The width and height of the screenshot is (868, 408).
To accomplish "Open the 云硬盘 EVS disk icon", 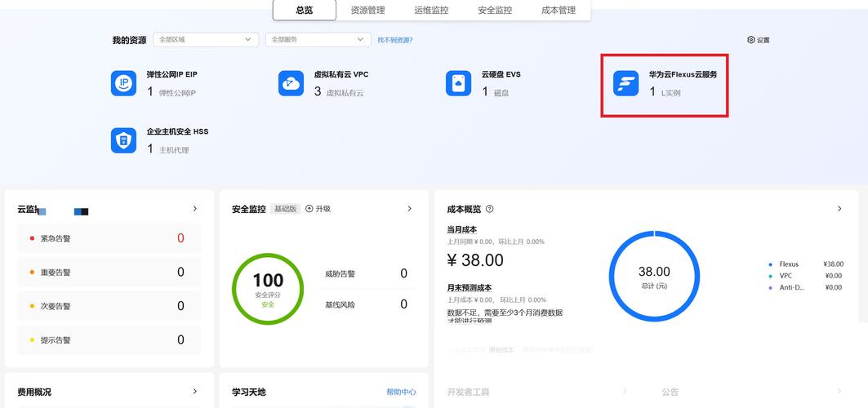I will [x=458, y=83].
